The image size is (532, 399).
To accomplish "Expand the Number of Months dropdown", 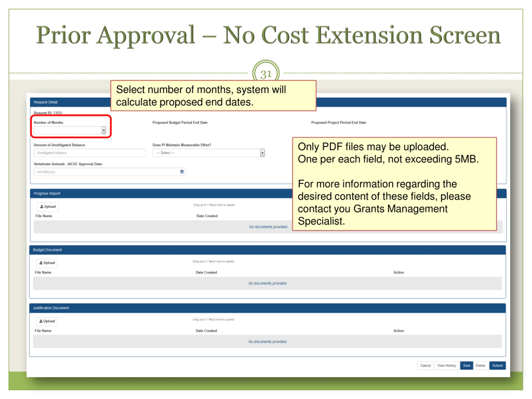I will tap(70, 130).
